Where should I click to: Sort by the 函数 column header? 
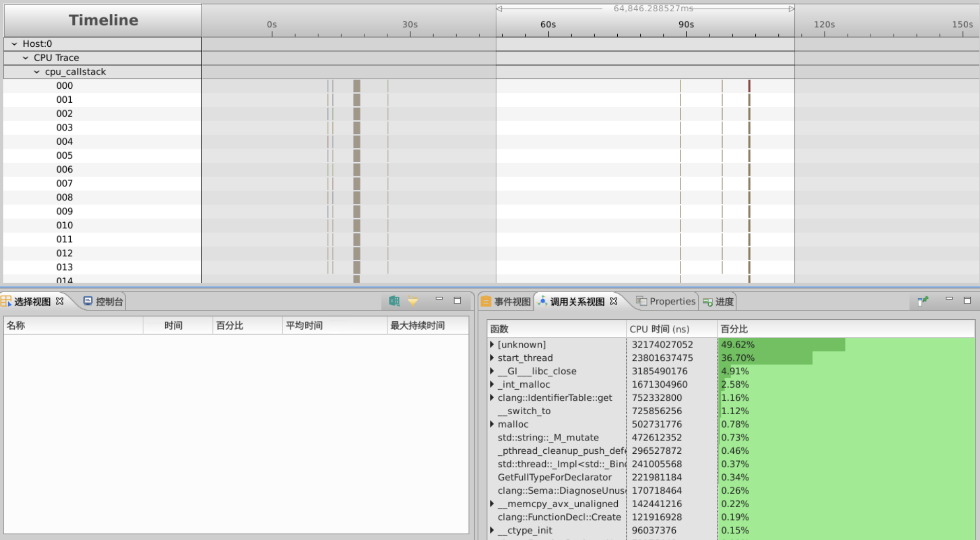click(x=556, y=329)
